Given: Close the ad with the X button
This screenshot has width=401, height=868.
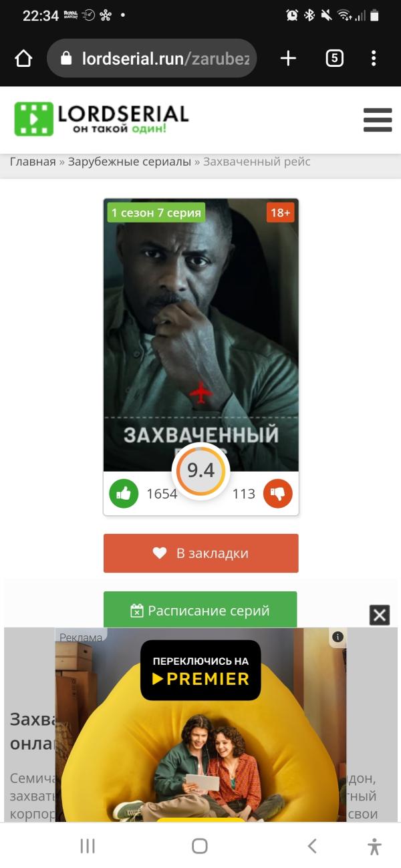Looking at the screenshot, I should (380, 615).
